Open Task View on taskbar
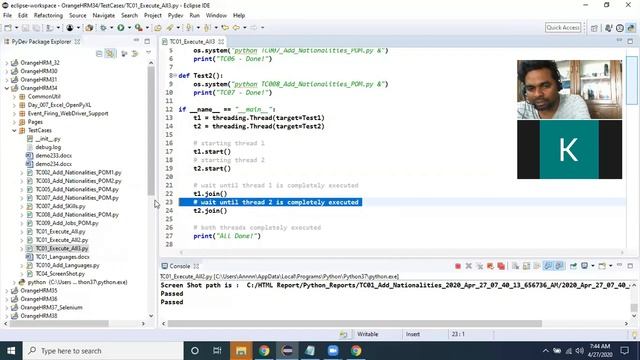640x360 pixels. (217, 351)
